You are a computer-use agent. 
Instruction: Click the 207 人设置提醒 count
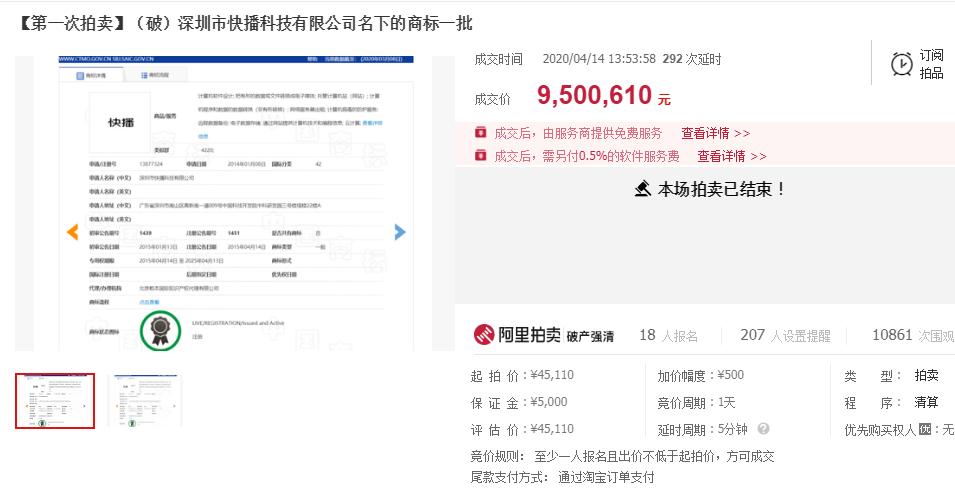(x=785, y=335)
